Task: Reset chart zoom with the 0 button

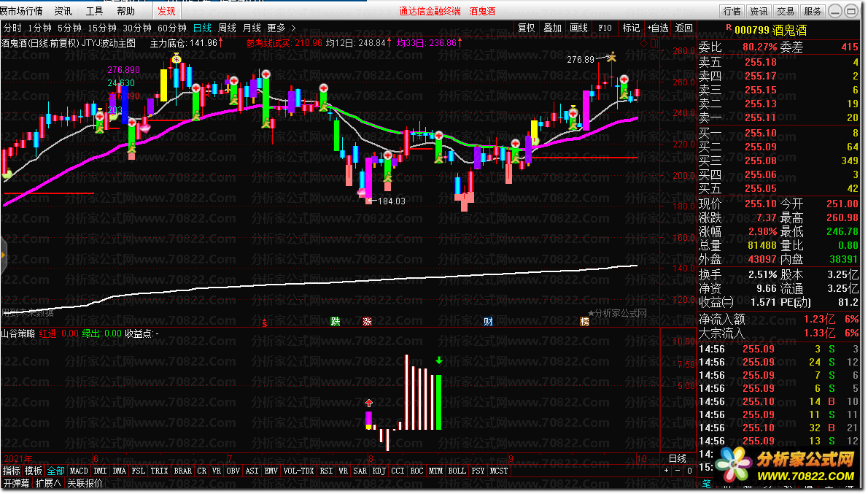Action: (x=689, y=471)
